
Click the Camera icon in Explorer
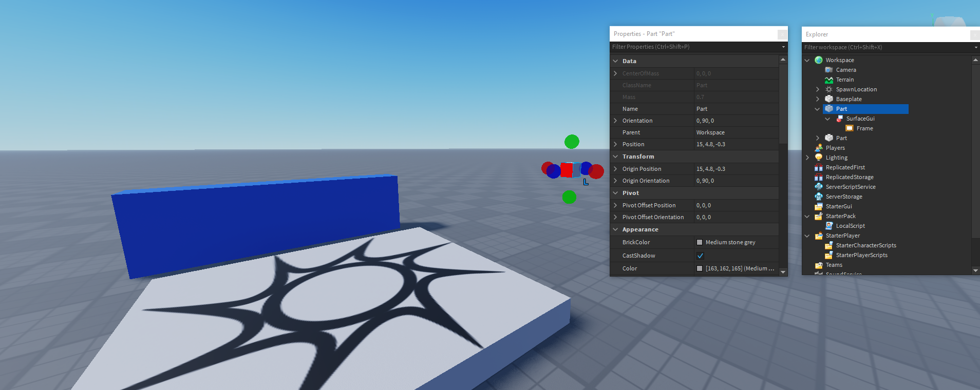(829, 70)
